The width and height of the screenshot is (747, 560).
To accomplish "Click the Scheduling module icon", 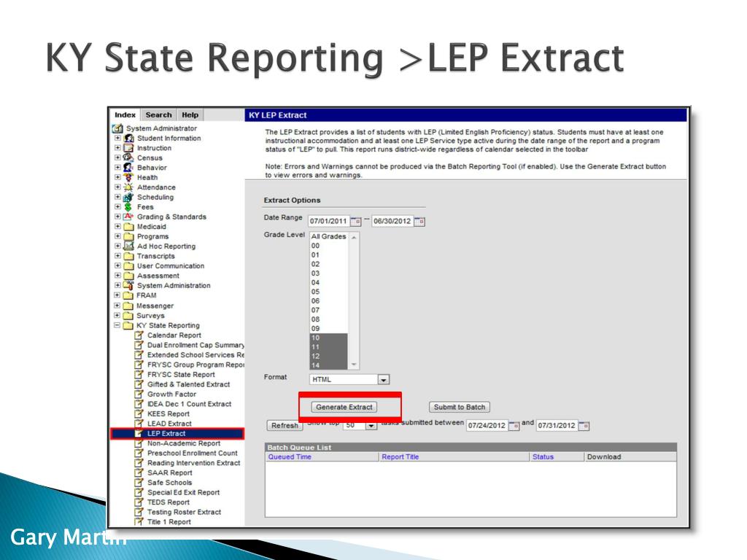I will pyautogui.click(x=128, y=197).
